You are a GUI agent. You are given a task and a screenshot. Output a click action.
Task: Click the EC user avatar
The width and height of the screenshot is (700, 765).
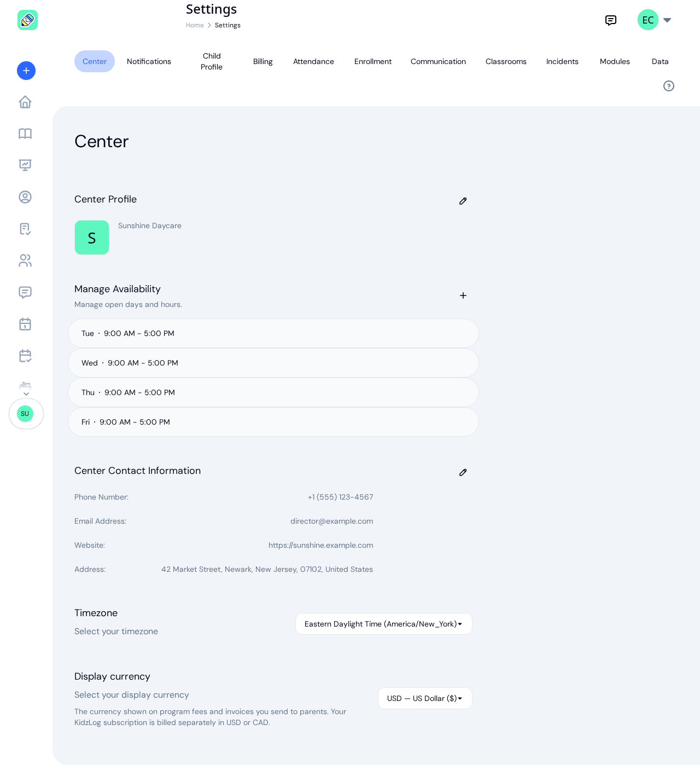pos(648,20)
